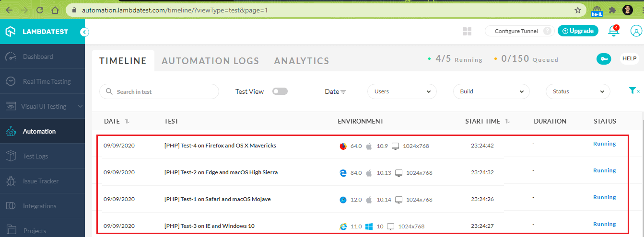Open Test-1 on Safari and macOS Mojave

tap(218, 199)
